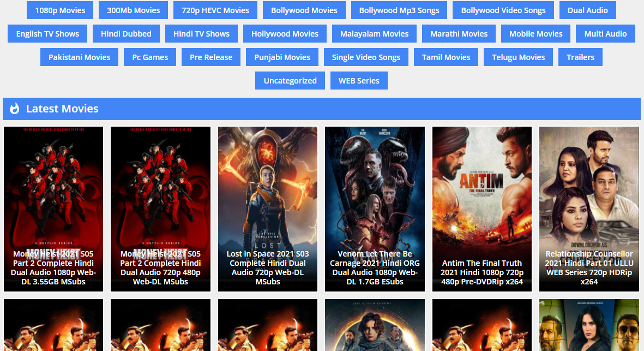
Task: Open the Hindi Dubbed category
Action: pos(126,34)
